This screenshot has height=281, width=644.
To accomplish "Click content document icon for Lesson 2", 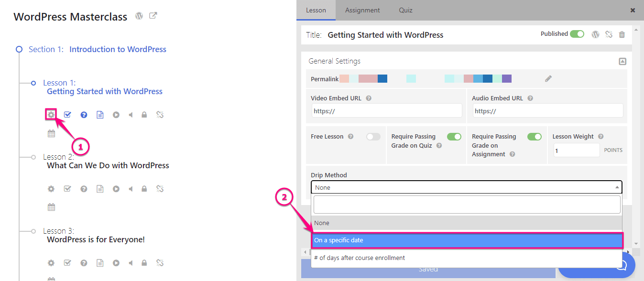I will click(x=100, y=189).
